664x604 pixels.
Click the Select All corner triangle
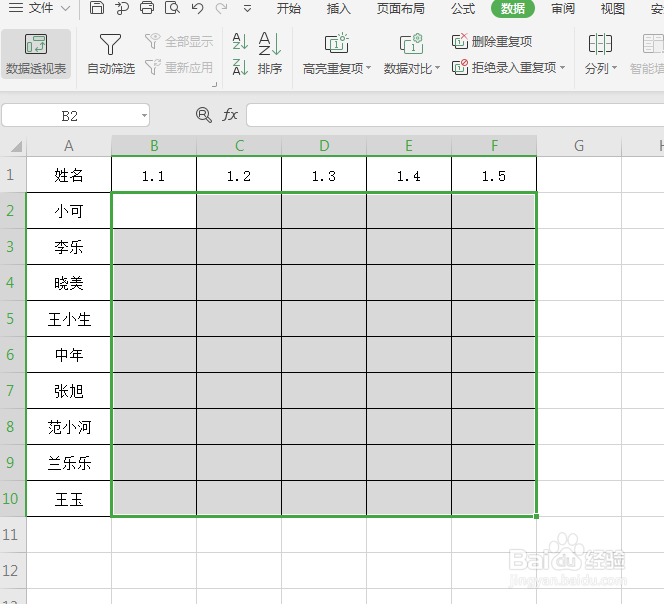point(16,147)
